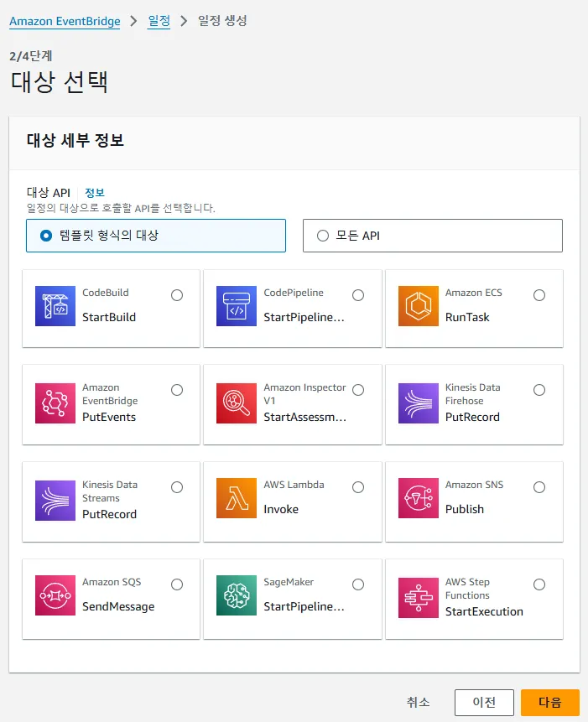Screen dimensions: 588x722
Task: Click the PutEvents label text
Action: pyautogui.click(x=109, y=417)
